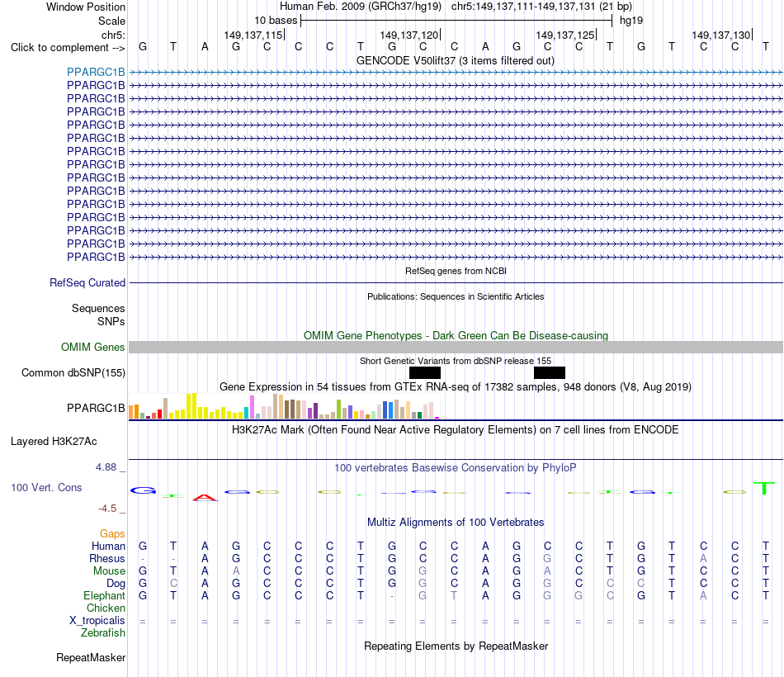Click the chr5:149,137,111-149,137,131 (21 bp) range text
Image resolution: width=784 pixels, height=677 pixels.
pos(541,7)
